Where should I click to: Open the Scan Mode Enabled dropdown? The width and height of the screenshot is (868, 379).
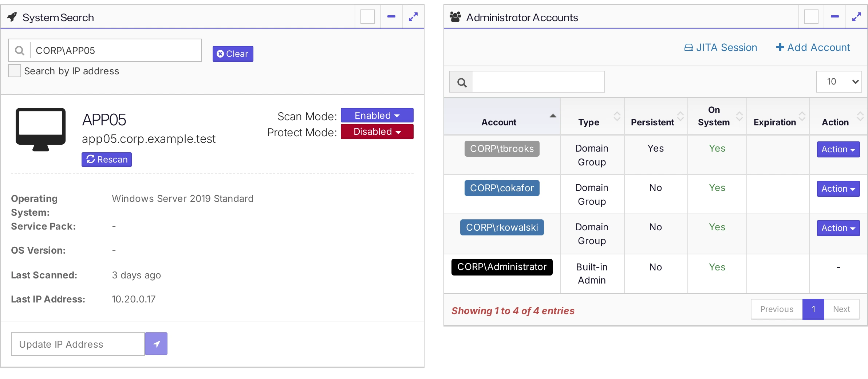coord(377,116)
